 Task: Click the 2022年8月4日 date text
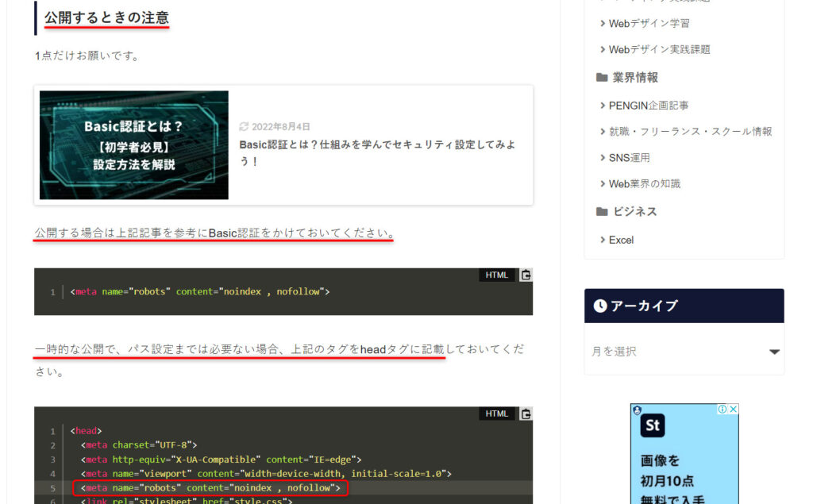click(281, 126)
